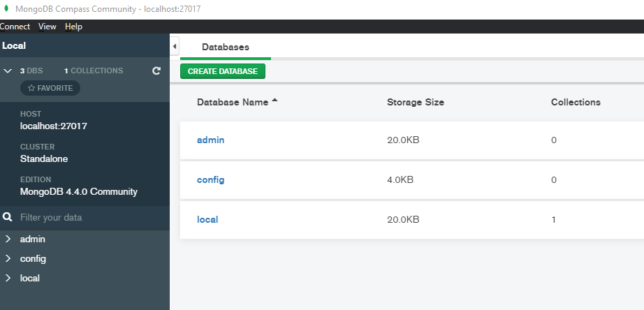This screenshot has height=310, width=644.
Task: Toggle the Favorite star button
Action: pos(50,89)
